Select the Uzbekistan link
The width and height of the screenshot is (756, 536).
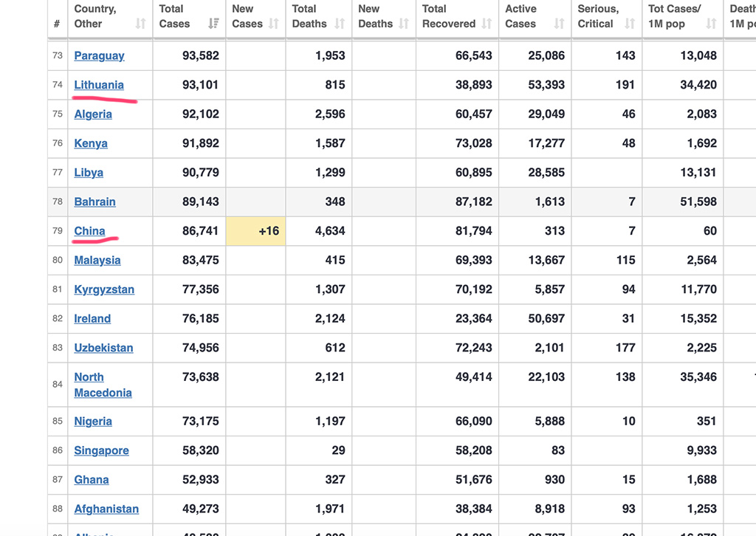103,348
